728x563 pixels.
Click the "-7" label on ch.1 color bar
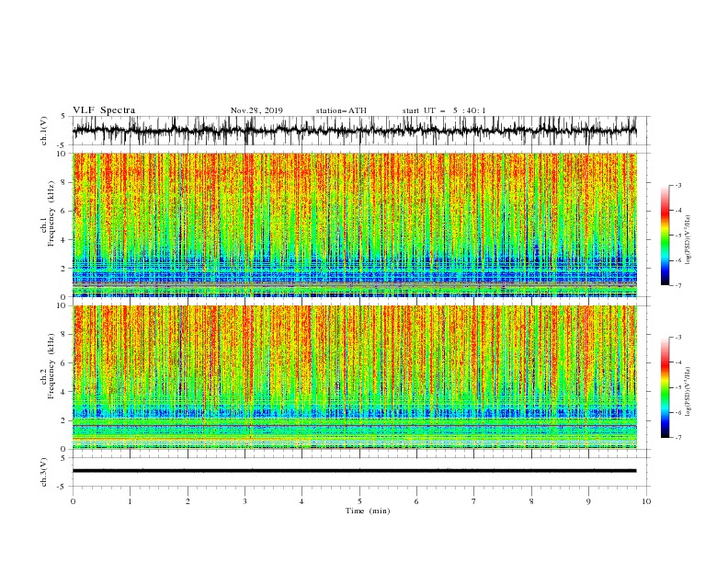point(678,285)
